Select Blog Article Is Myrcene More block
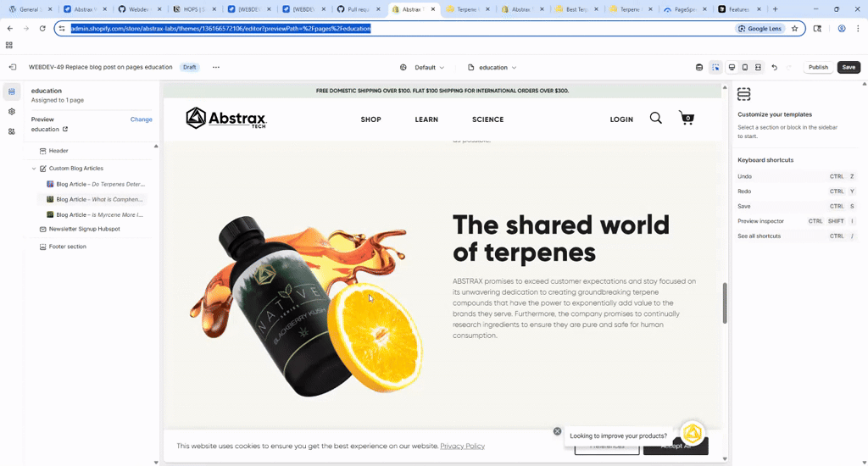This screenshot has width=868, height=466. click(99, 214)
